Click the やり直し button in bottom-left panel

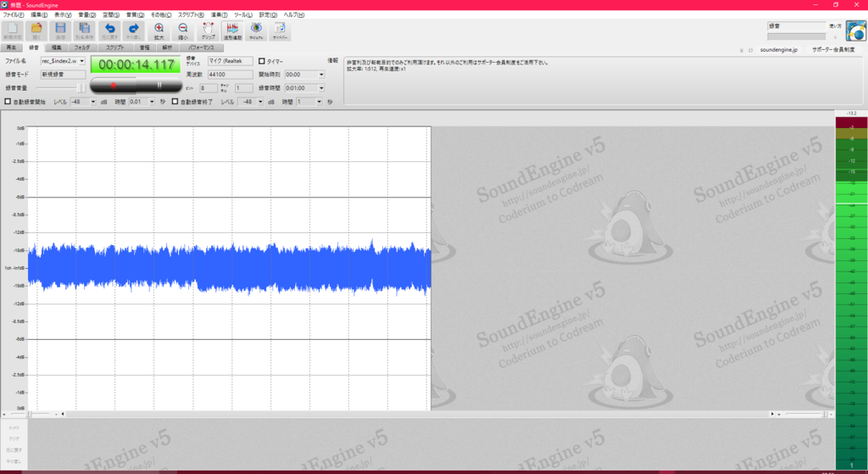(x=14, y=461)
